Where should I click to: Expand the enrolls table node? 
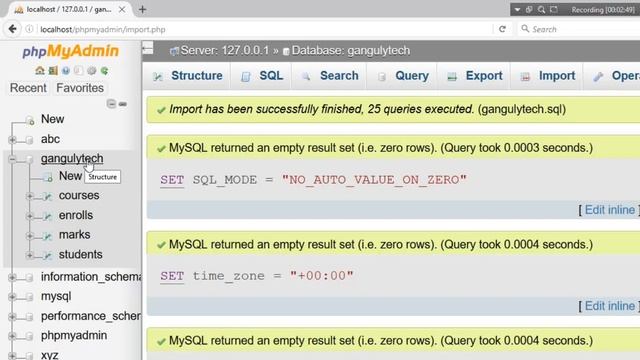tap(29, 216)
